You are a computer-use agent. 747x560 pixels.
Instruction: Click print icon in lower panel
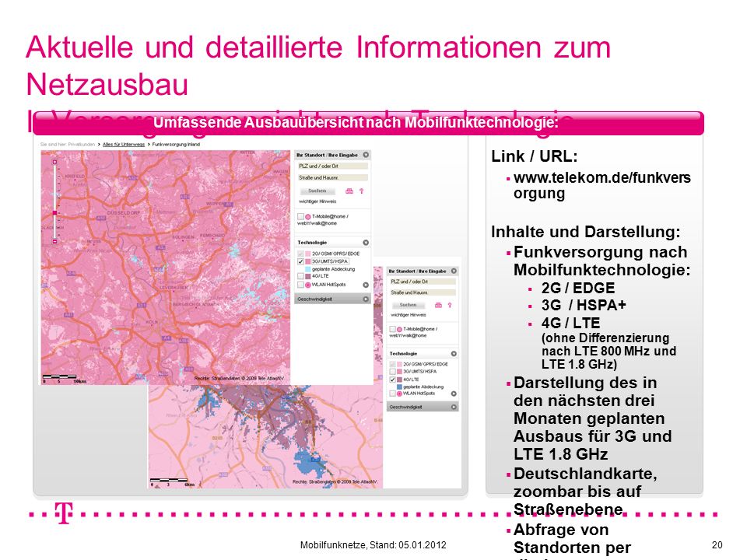click(438, 305)
